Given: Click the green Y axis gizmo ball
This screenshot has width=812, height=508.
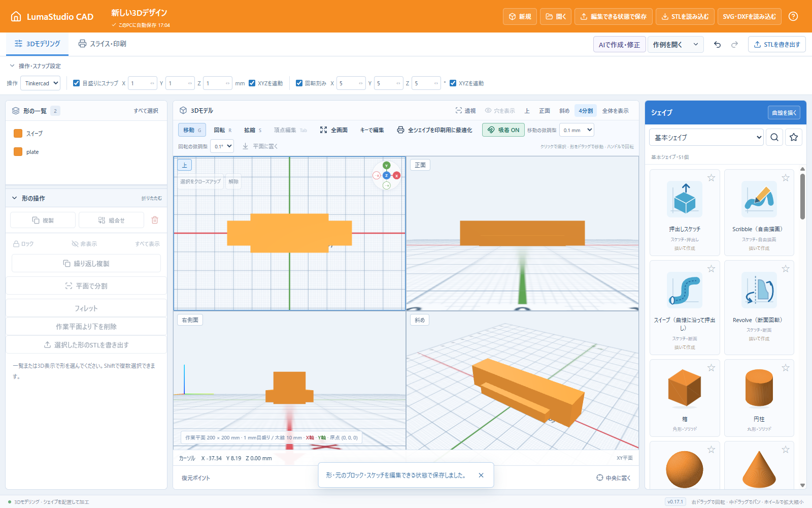Looking at the screenshot, I should (387, 166).
